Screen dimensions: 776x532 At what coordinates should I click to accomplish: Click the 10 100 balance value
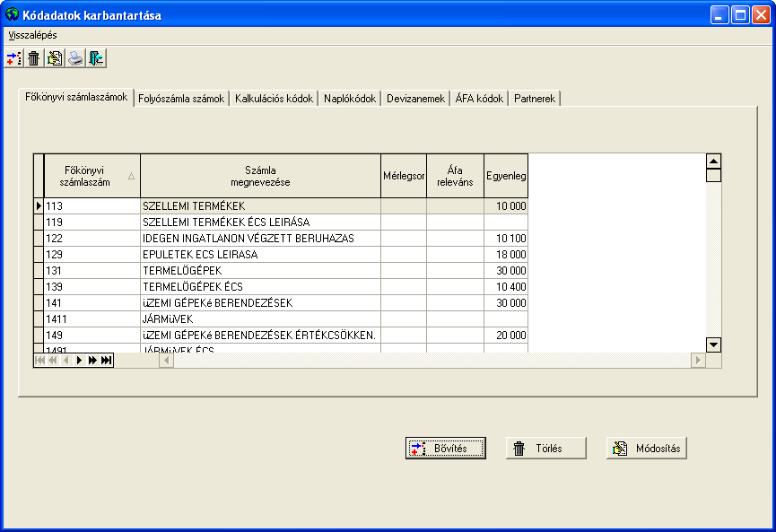510,239
